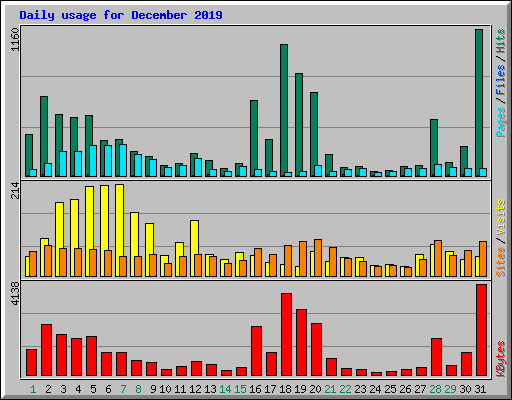The width and height of the screenshot is (512, 400).
Task: Click the 4138 KBytes axis value
Action: 15,293
